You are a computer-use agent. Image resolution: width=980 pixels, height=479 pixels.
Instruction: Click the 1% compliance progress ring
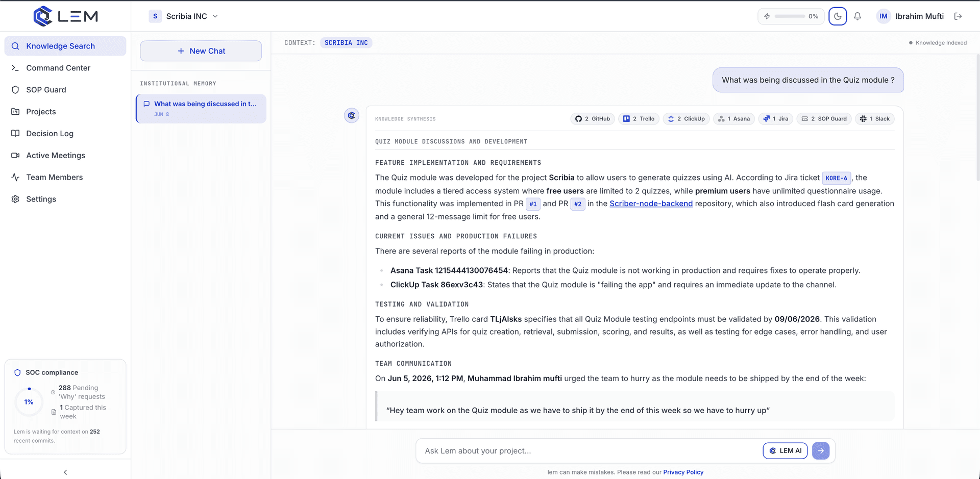[x=29, y=402]
